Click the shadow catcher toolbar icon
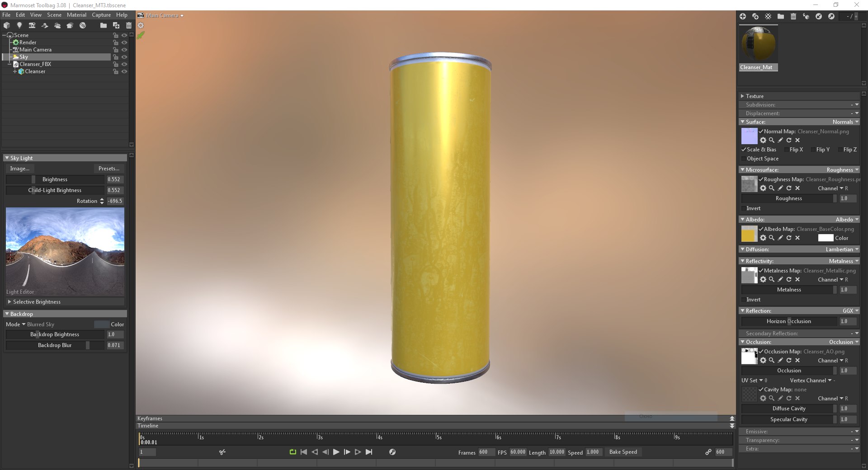Viewport: 868px width, 470px height. point(45,25)
